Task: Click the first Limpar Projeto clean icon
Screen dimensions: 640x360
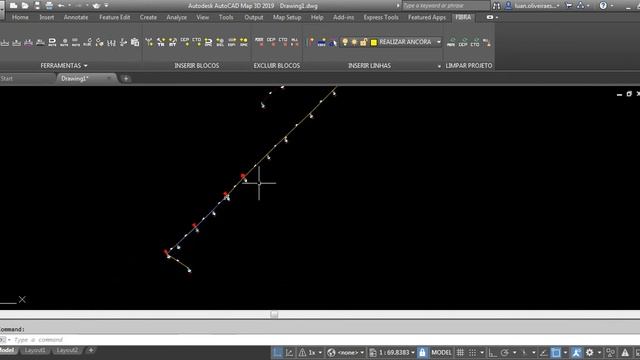Action: point(451,42)
